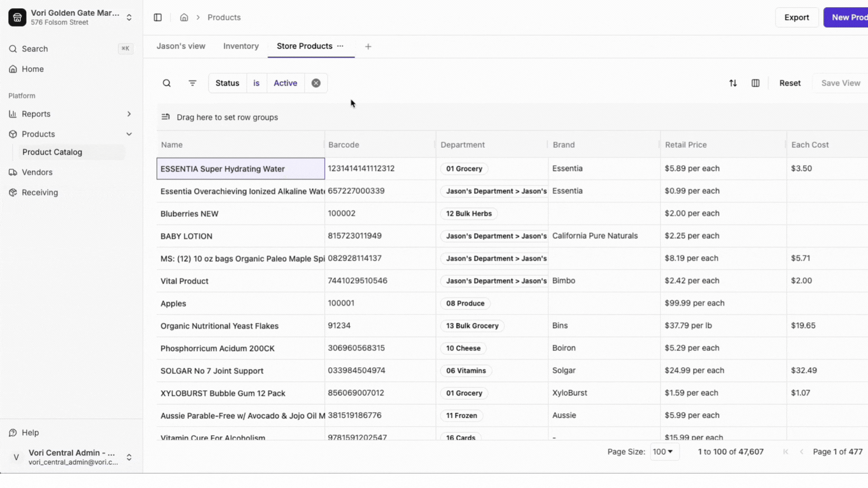Select ESSENTIA Super Hydrating Water cell
Viewport: 868px width, 488px height.
[241, 169]
